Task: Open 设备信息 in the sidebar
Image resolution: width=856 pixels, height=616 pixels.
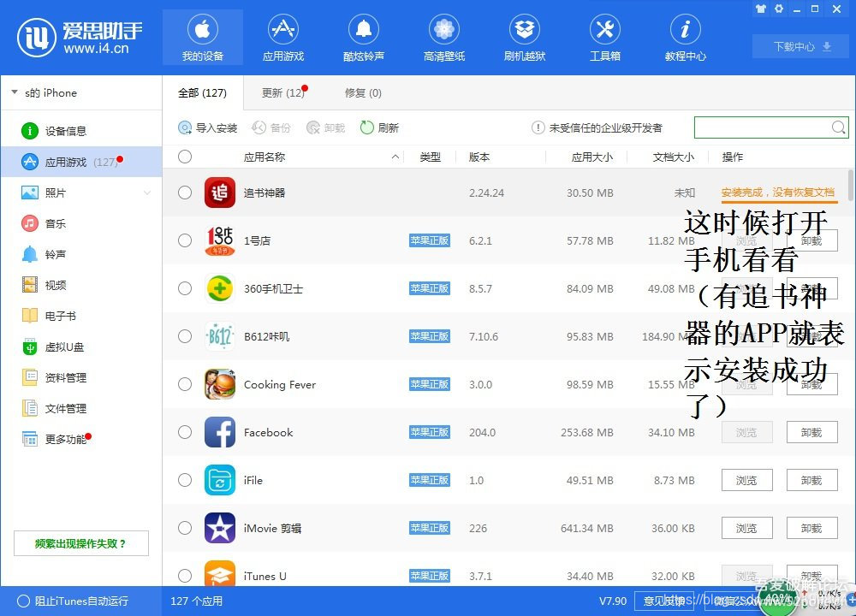Action: click(x=81, y=131)
